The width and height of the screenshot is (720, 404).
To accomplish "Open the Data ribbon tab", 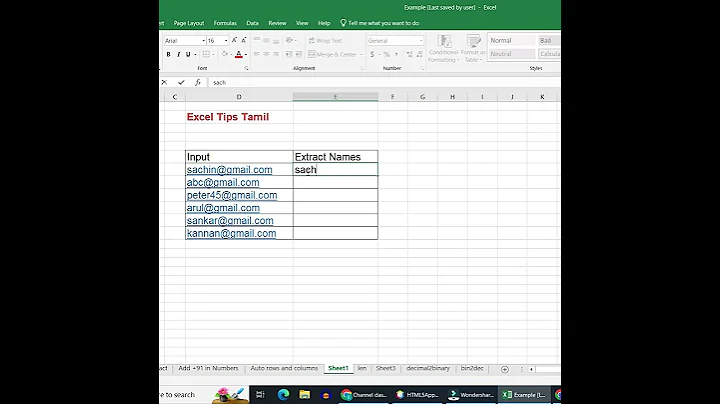I will click(253, 23).
